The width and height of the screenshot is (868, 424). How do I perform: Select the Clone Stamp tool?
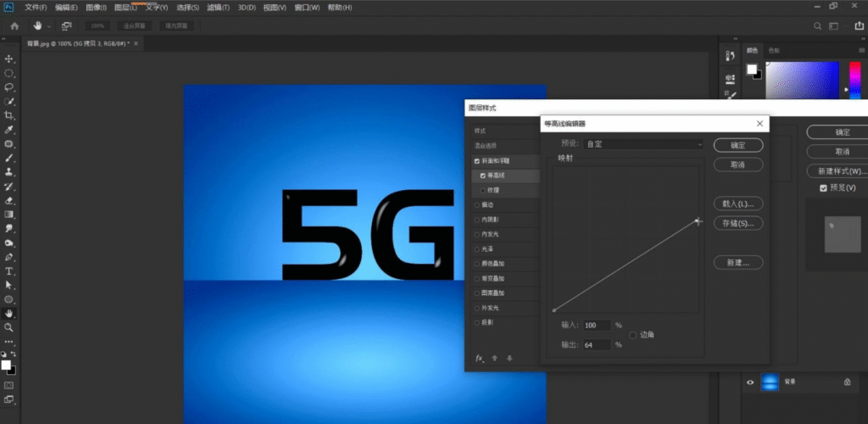tap(8, 172)
